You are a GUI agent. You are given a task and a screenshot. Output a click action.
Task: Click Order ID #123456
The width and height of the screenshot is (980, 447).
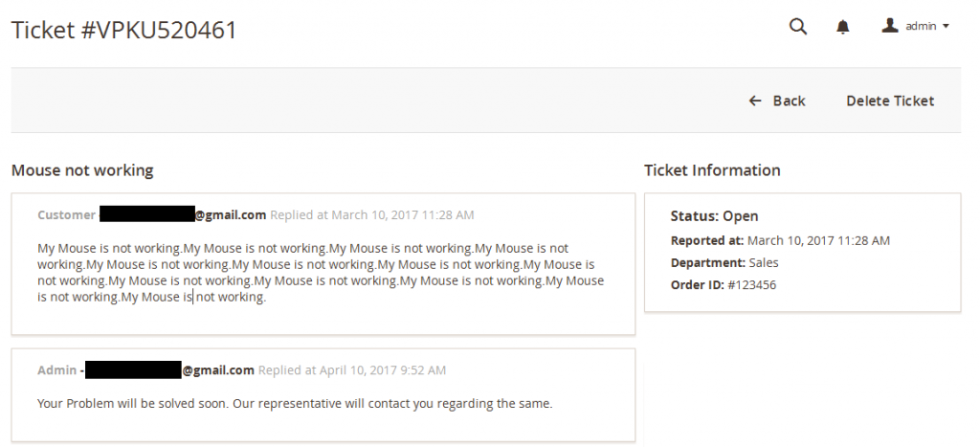click(x=724, y=284)
